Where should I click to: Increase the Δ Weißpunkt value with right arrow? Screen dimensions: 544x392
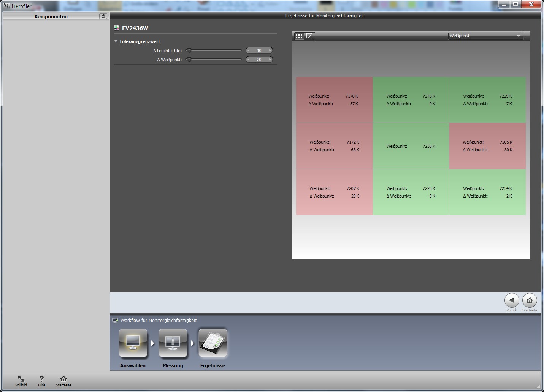(x=270, y=60)
